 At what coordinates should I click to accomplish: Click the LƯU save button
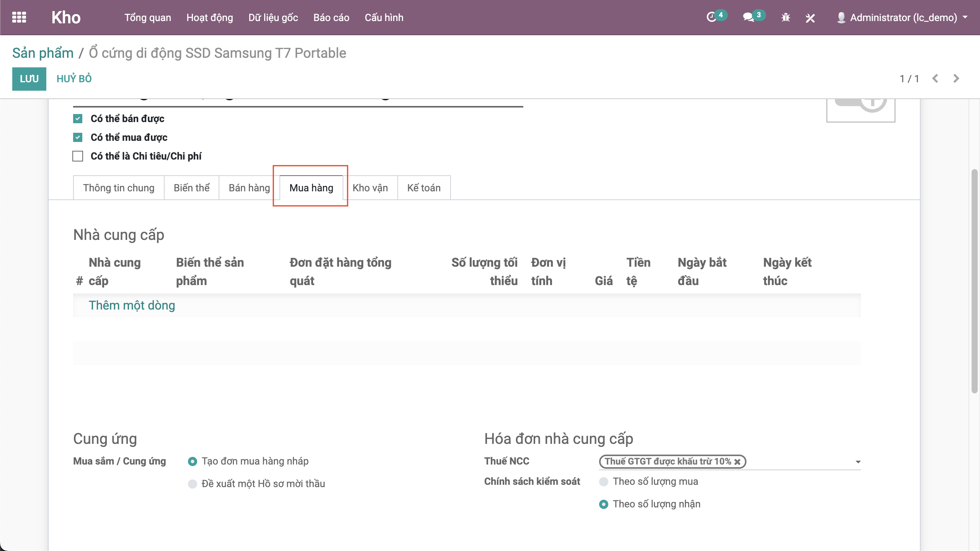coord(29,79)
